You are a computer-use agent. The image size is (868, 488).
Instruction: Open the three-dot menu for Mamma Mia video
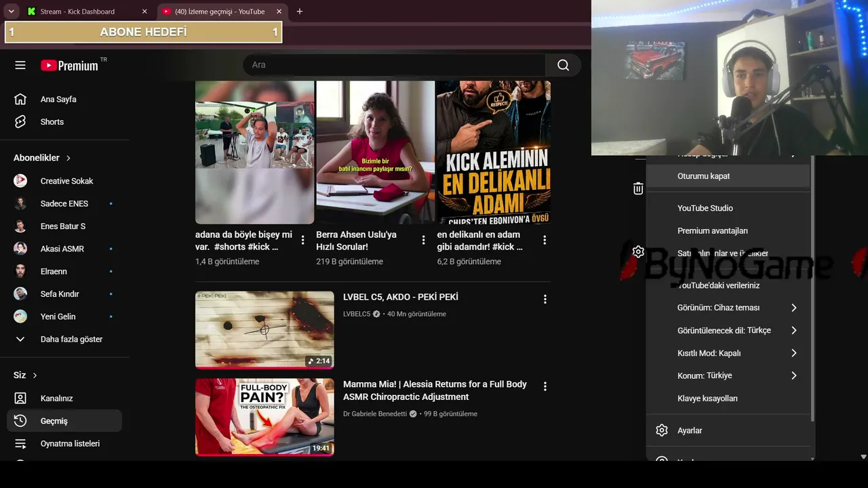pos(545,386)
